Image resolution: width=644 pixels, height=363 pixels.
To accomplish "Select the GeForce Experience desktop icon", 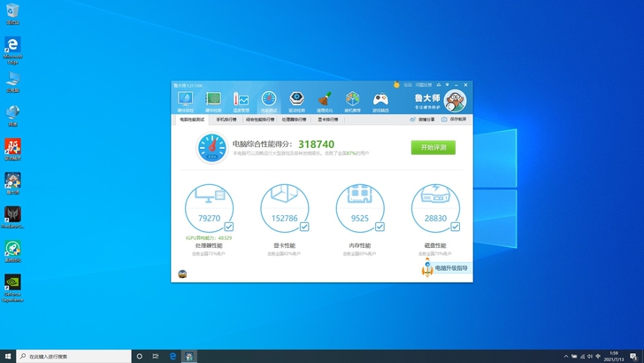I will (x=12, y=288).
